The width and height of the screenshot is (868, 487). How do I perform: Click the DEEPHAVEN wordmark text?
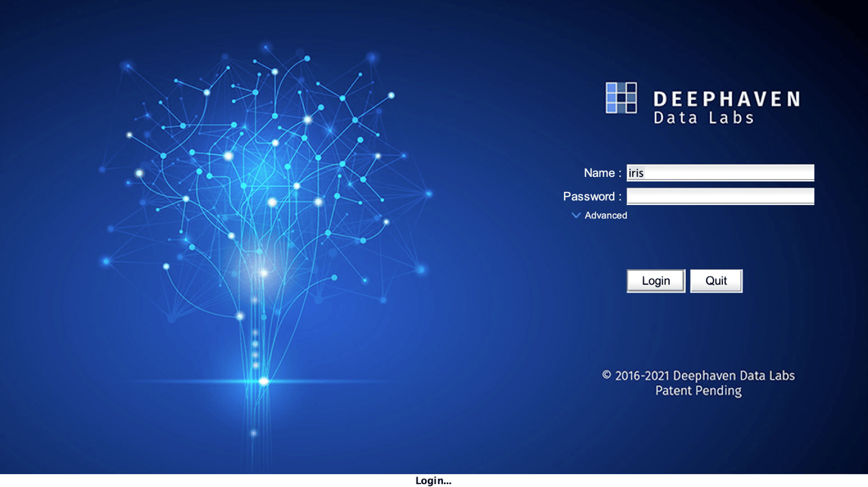coord(726,99)
